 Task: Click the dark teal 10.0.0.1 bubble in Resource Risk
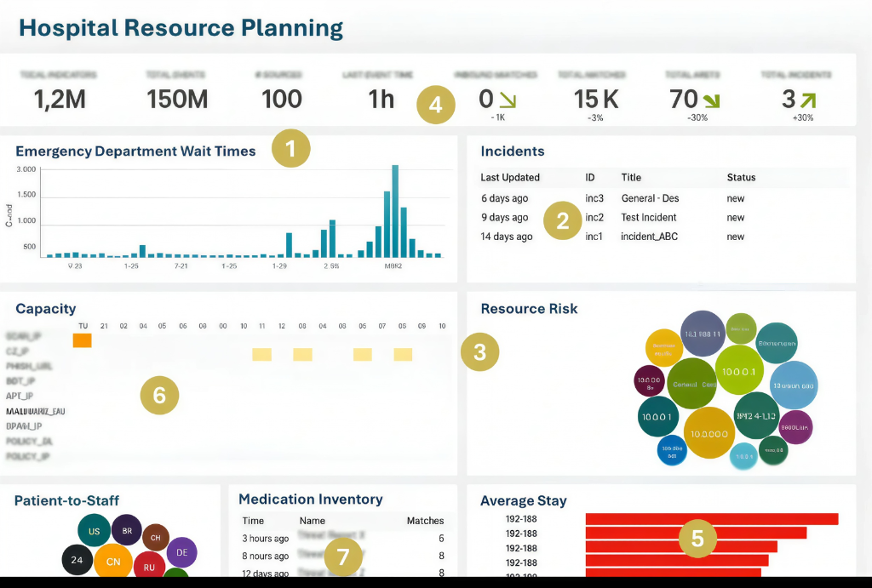click(x=657, y=416)
